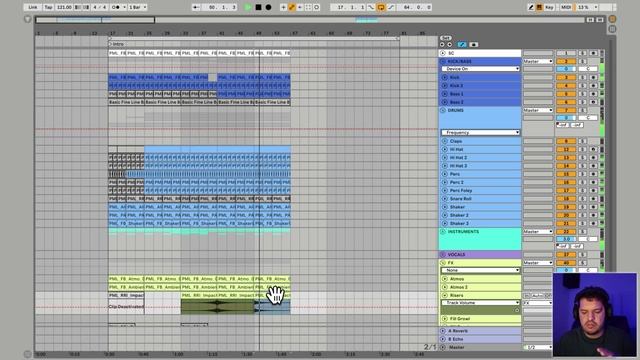Solo the Bass 1 track
Image resolution: width=640 pixels, height=360 pixels.
(x=583, y=94)
